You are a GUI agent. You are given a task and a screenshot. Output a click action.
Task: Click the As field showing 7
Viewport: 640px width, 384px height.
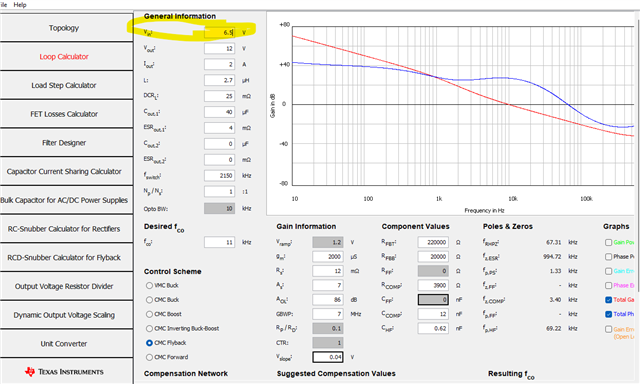click(x=328, y=285)
